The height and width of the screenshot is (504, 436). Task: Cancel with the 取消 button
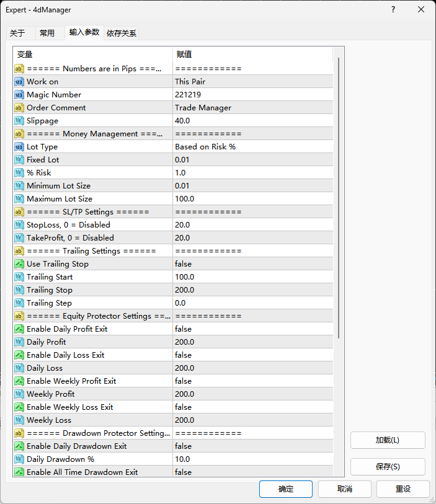click(345, 489)
